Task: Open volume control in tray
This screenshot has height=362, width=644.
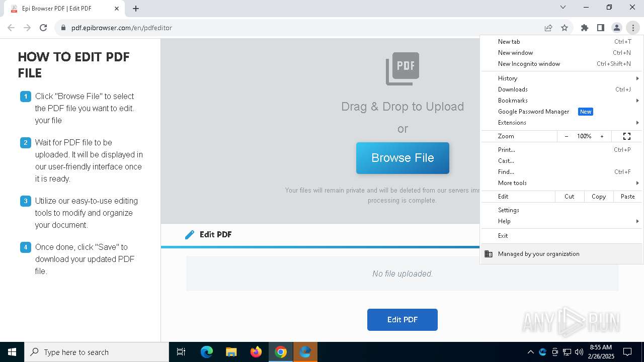Action: click(579, 352)
